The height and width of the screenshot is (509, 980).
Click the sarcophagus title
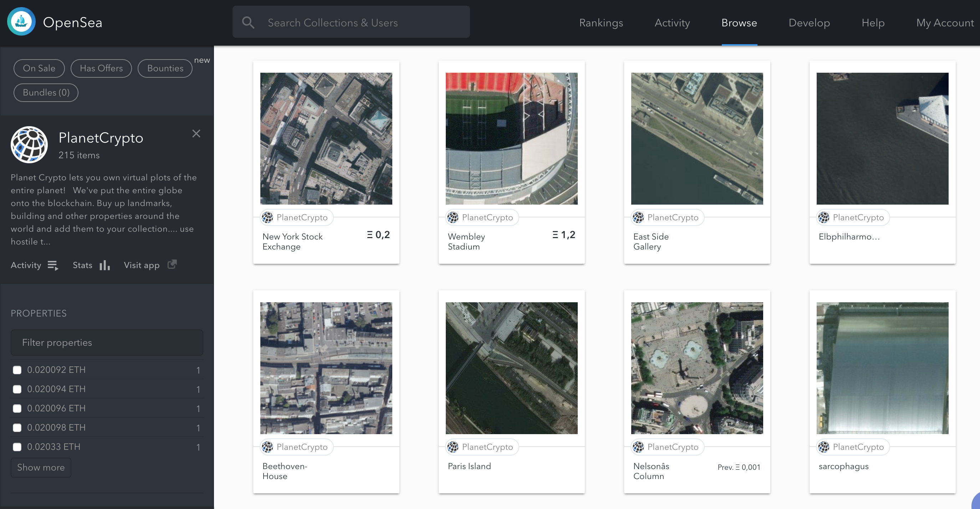844,467
